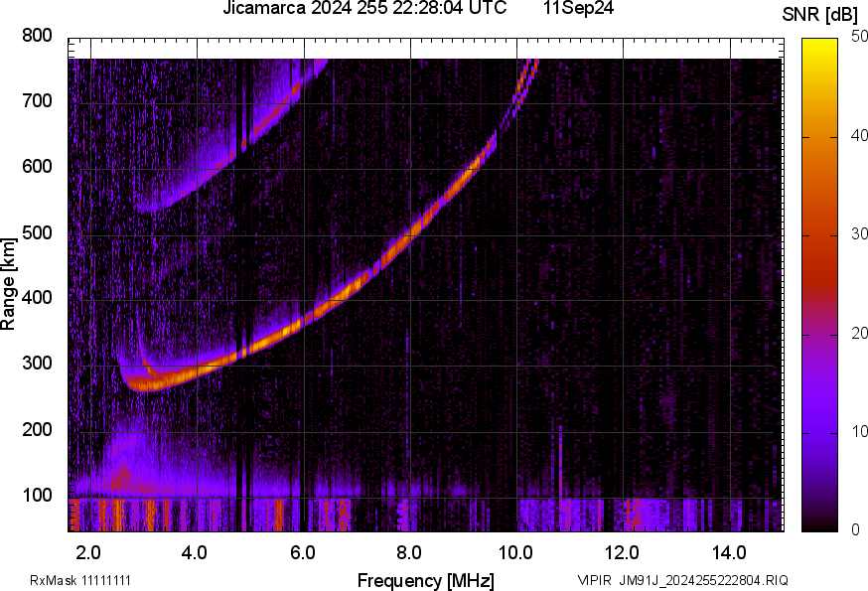The width and height of the screenshot is (868, 591).
Task: Click the range tick label '500'
Action: pos(37,232)
